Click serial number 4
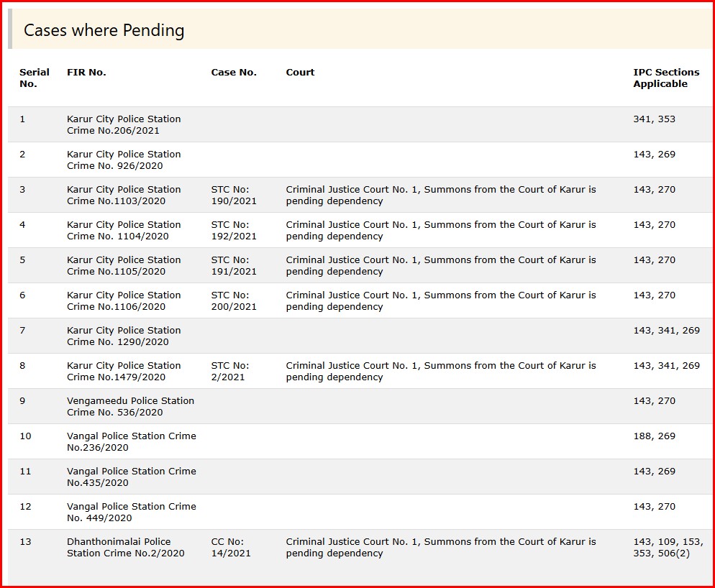Image resolution: width=715 pixels, height=588 pixels. click(x=22, y=225)
